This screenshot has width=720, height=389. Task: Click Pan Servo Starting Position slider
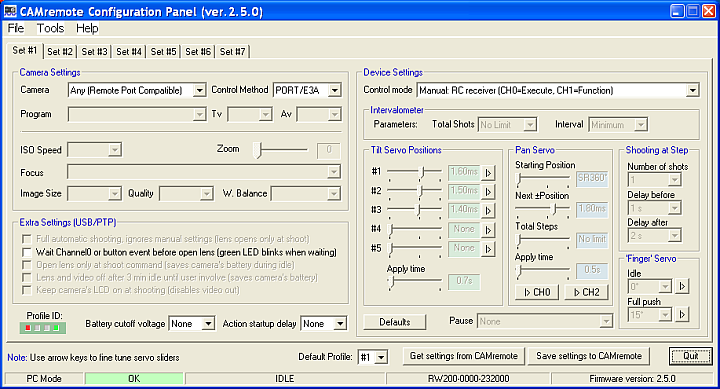(x=543, y=179)
